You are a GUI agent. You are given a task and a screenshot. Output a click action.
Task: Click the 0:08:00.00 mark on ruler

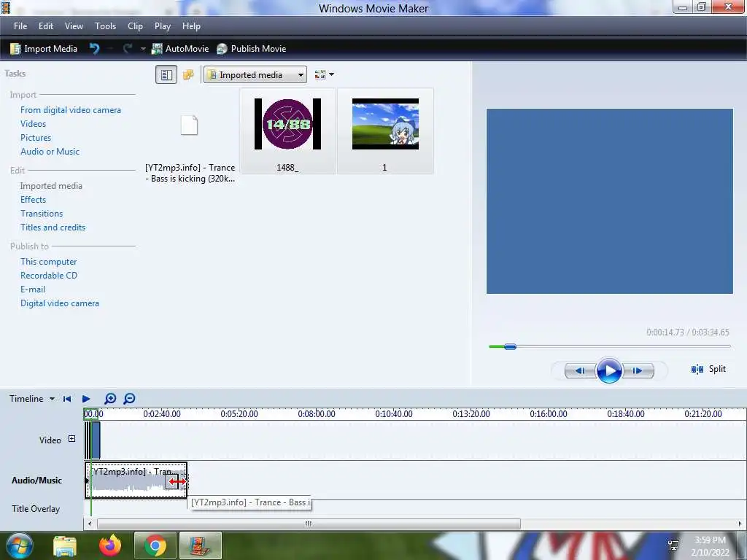[317, 414]
